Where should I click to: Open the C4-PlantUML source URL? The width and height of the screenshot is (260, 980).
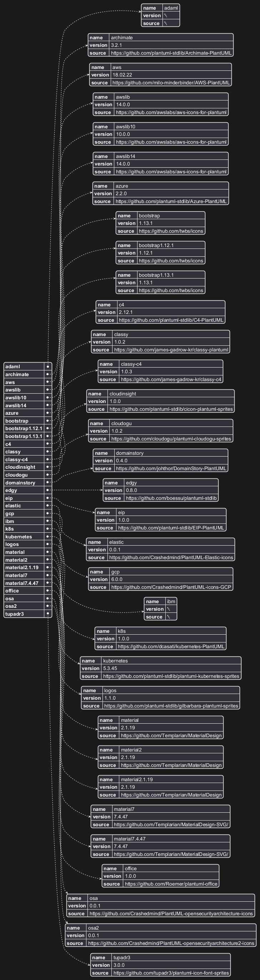click(x=171, y=320)
